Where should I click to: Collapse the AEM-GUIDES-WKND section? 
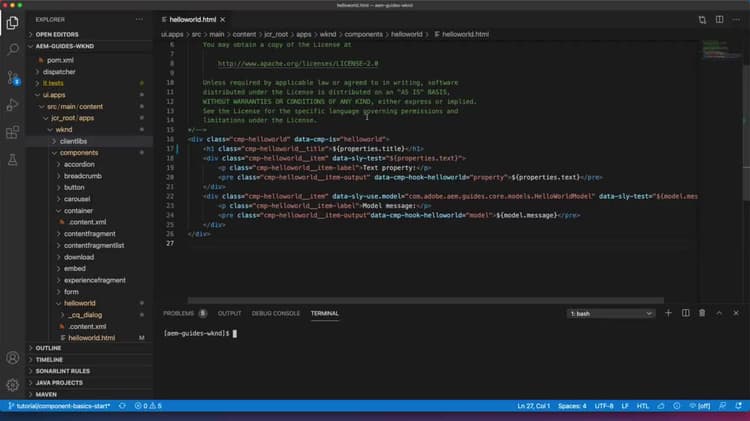tap(64, 46)
